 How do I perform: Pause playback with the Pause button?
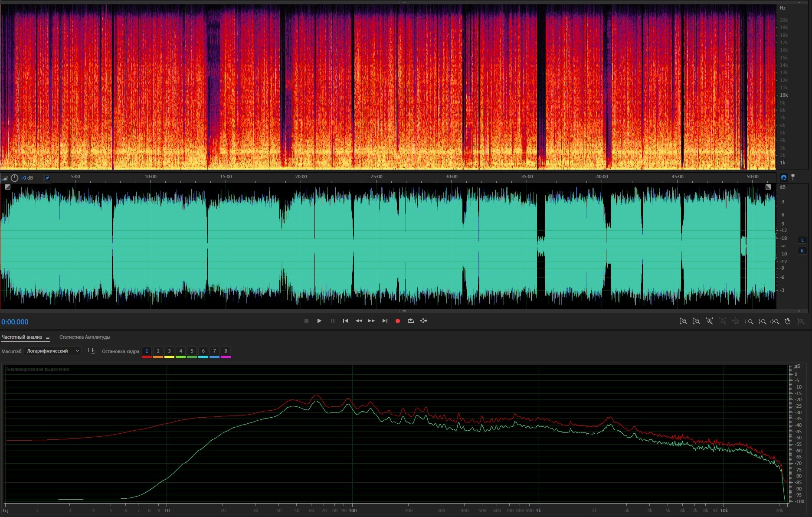point(333,321)
